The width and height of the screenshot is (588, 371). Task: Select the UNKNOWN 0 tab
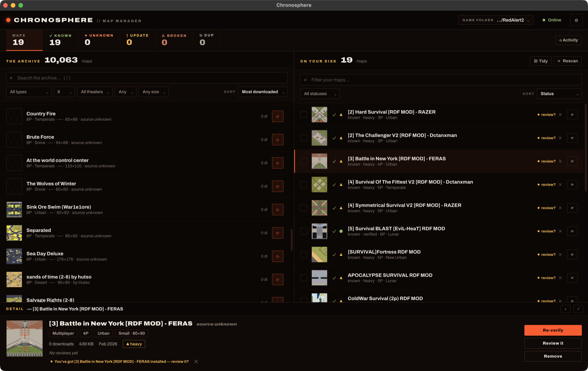pyautogui.click(x=99, y=40)
